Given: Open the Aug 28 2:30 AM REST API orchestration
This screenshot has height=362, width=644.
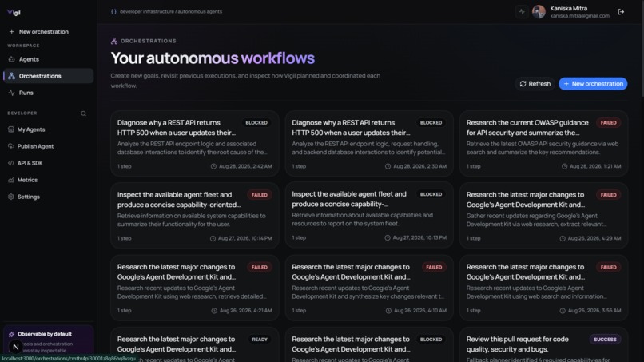Looking at the screenshot, I should pyautogui.click(x=369, y=143).
